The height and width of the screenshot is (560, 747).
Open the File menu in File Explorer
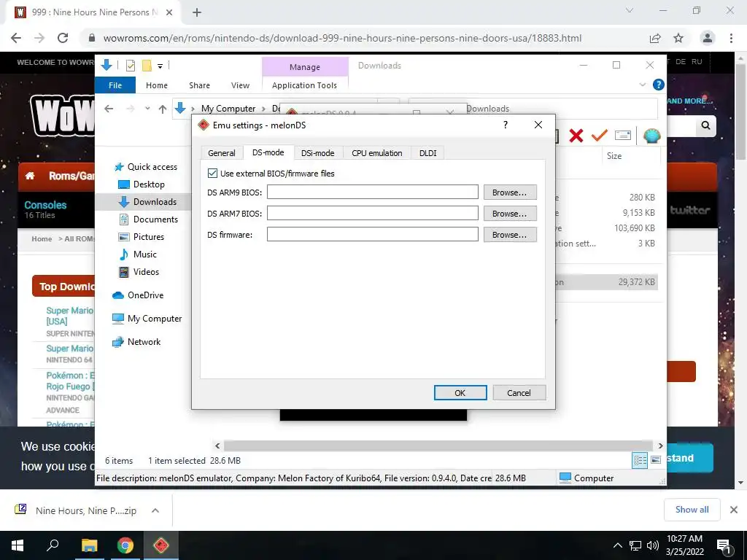115,85
